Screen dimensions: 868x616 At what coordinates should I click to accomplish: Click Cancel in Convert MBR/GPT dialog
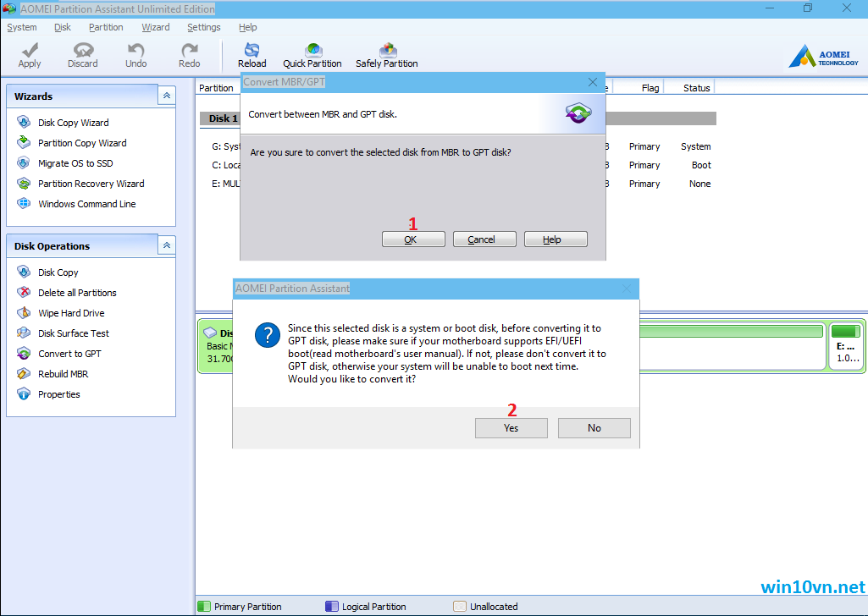coord(484,239)
